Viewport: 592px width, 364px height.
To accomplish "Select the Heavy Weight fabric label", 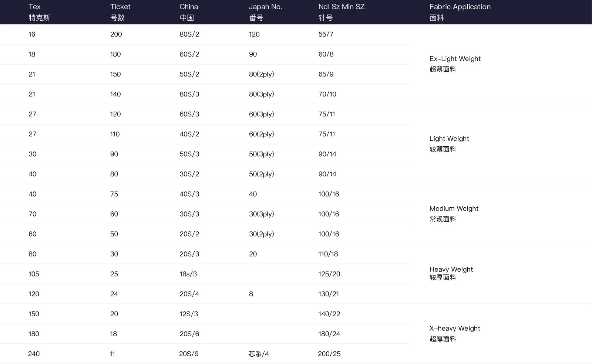I will tap(451, 269).
